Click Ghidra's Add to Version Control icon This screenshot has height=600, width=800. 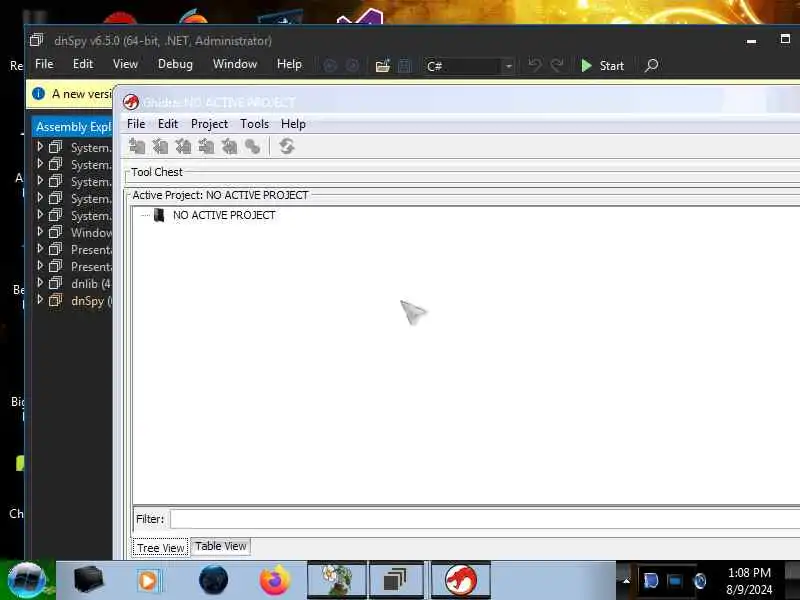[137, 146]
